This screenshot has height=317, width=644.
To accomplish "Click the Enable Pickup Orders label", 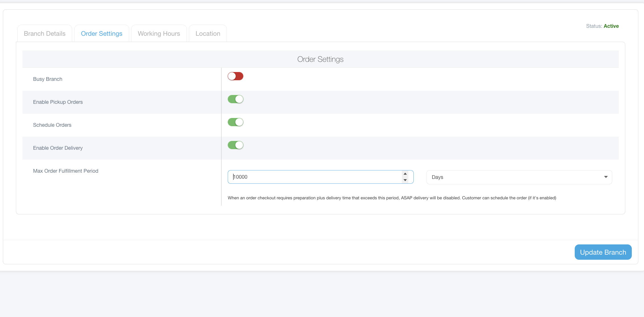I will click(58, 102).
